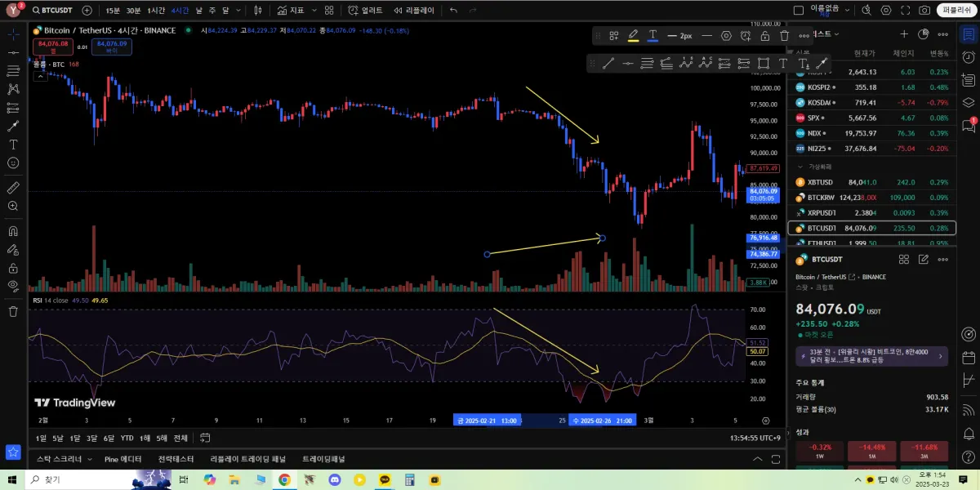Toggle magnet mode in left sidebar
The height and width of the screenshot is (490, 980).
coord(13,231)
